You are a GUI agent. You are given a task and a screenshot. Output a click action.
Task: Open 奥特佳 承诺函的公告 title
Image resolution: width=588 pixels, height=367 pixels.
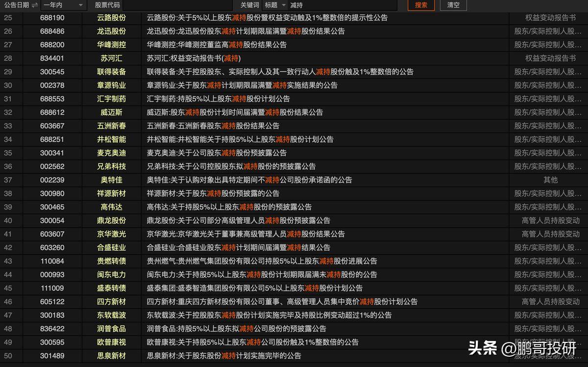(x=249, y=180)
